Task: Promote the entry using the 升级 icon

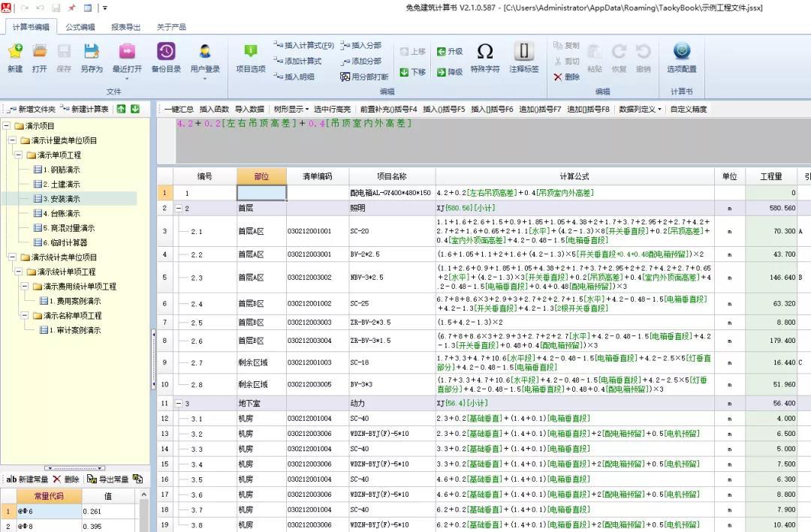Action: click(449, 51)
